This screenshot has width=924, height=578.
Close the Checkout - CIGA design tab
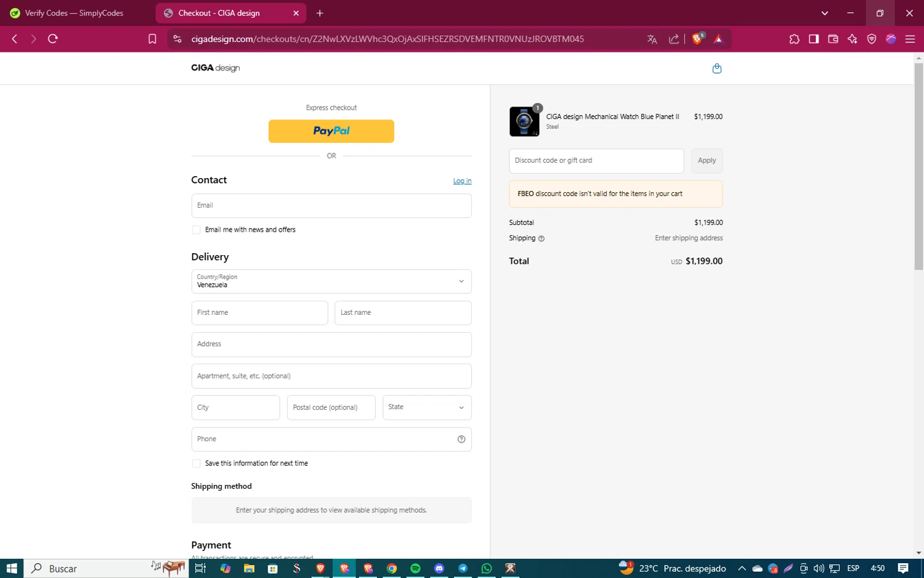(x=296, y=13)
